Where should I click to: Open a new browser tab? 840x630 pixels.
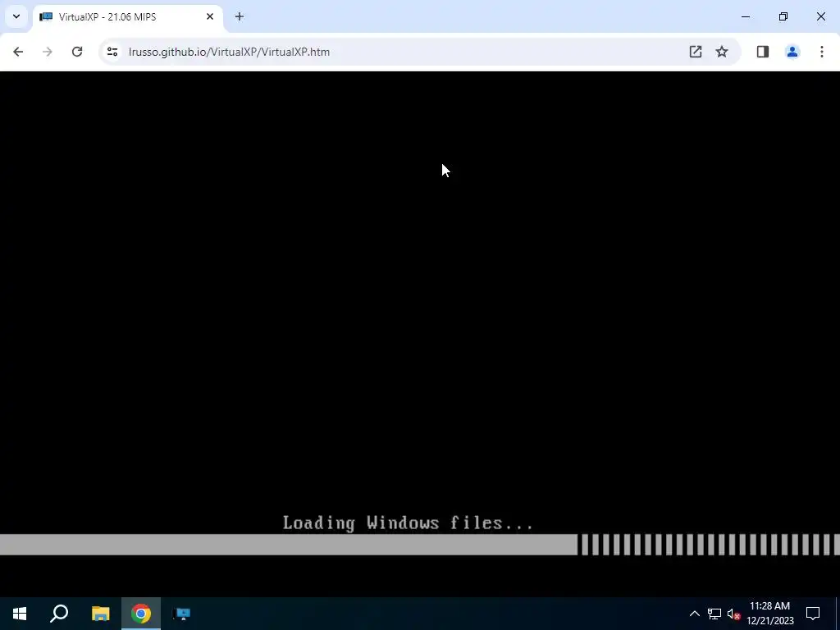coord(240,16)
